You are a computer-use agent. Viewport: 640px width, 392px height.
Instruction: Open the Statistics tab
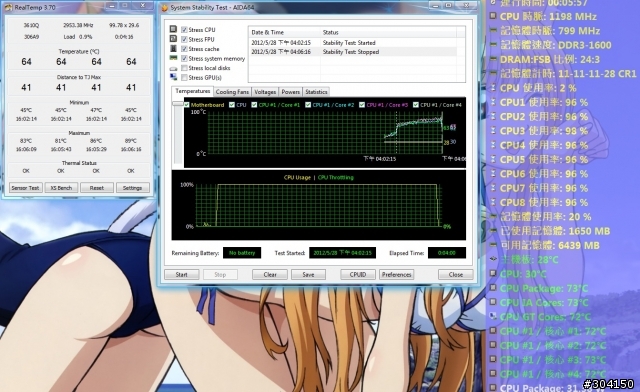tap(316, 92)
